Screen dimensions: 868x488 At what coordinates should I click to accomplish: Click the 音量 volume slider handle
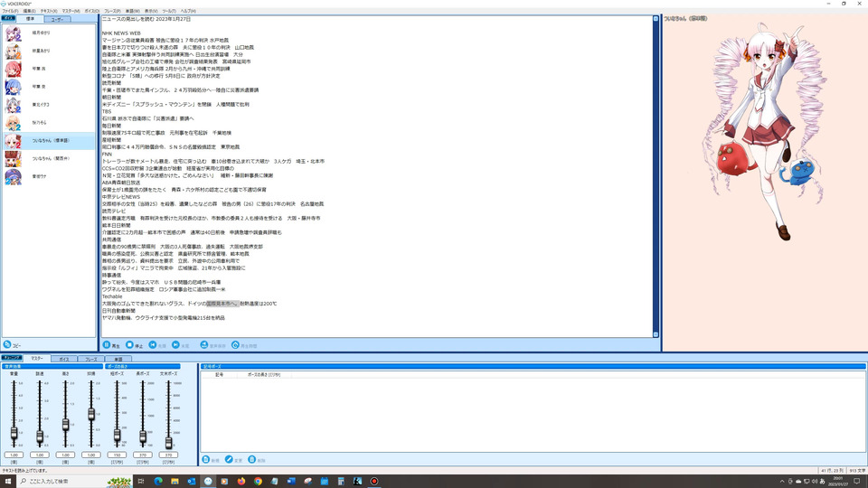[x=14, y=433]
